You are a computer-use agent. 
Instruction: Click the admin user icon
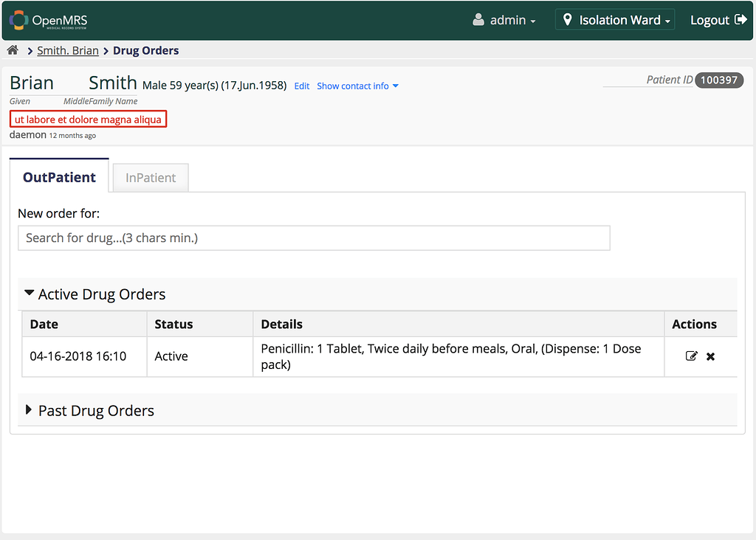tap(479, 20)
